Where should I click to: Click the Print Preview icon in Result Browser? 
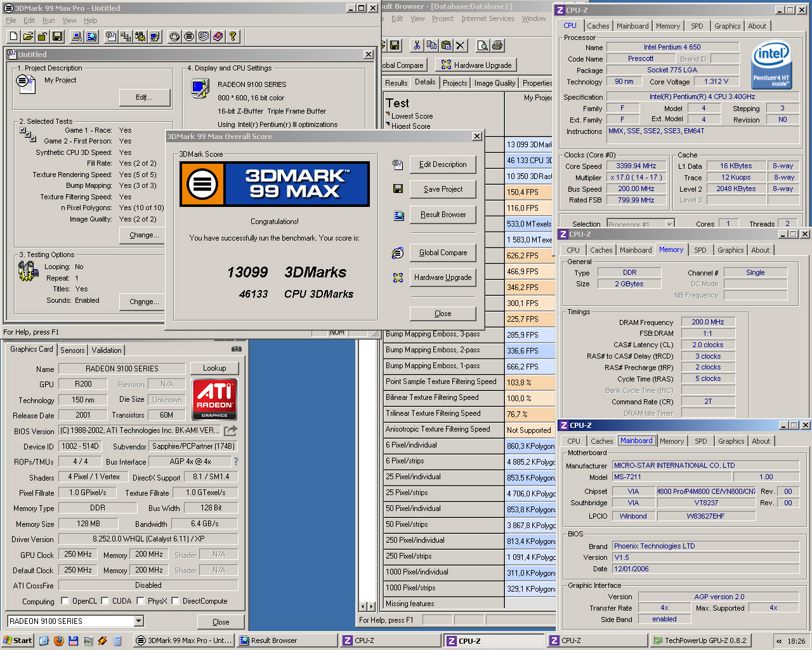[483, 45]
